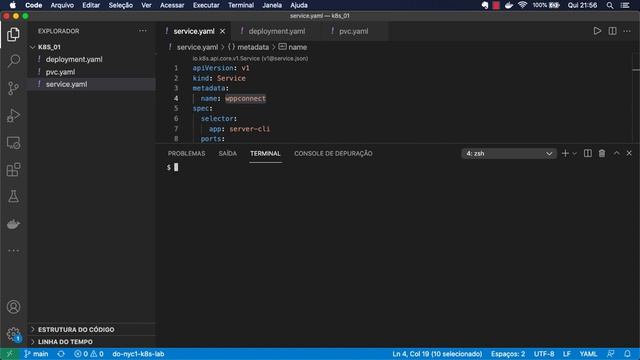Open the Terminal menu in menu bar
640x360 pixels.
[x=241, y=5]
